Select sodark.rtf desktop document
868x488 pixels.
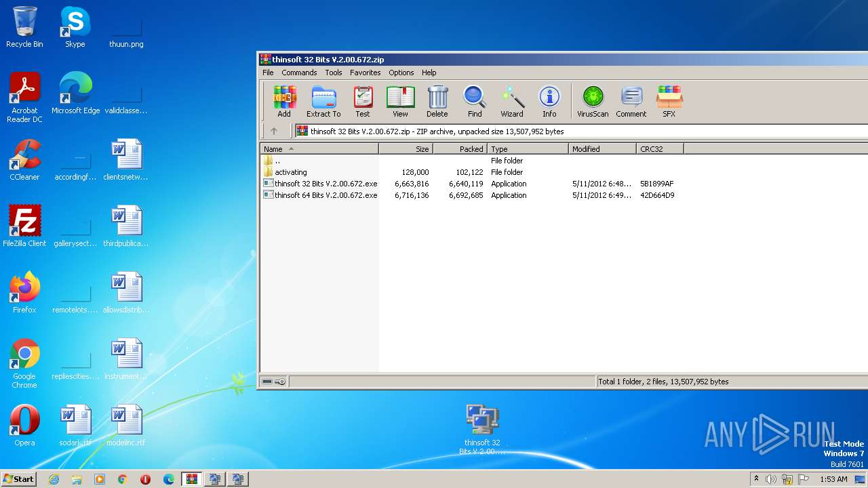[75, 426]
